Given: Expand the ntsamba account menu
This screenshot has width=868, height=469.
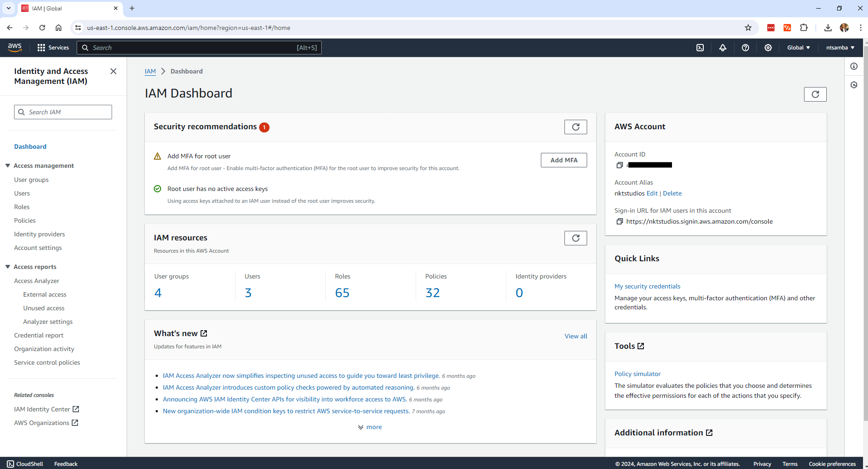Looking at the screenshot, I should coord(840,48).
